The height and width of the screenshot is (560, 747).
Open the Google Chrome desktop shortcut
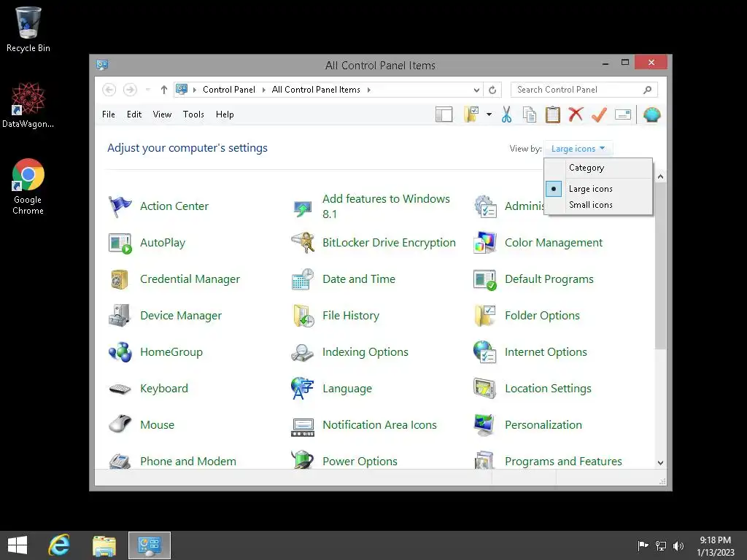click(x=28, y=187)
